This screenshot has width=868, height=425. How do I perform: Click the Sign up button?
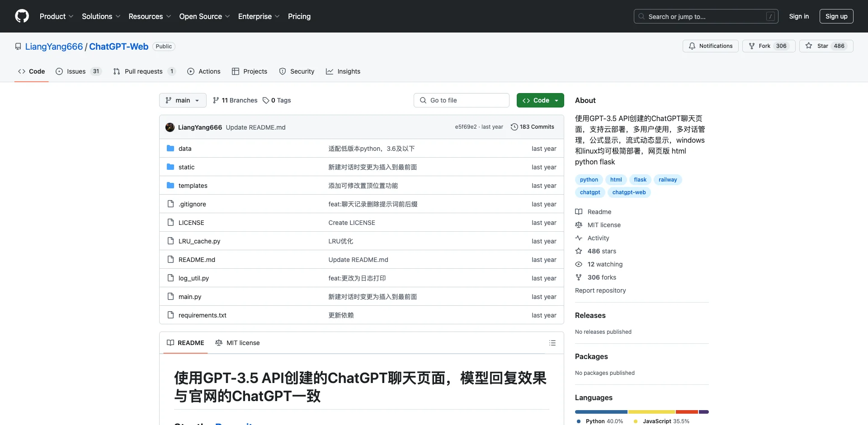pos(836,16)
